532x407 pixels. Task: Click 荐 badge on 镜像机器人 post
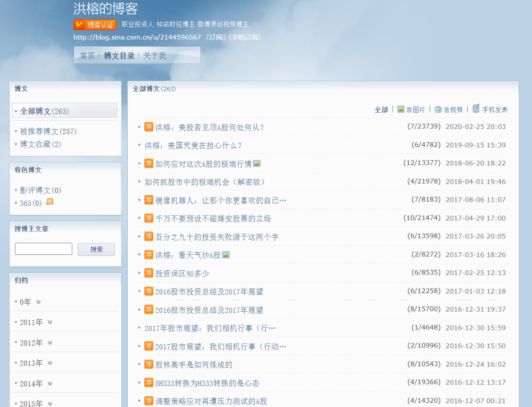click(148, 200)
